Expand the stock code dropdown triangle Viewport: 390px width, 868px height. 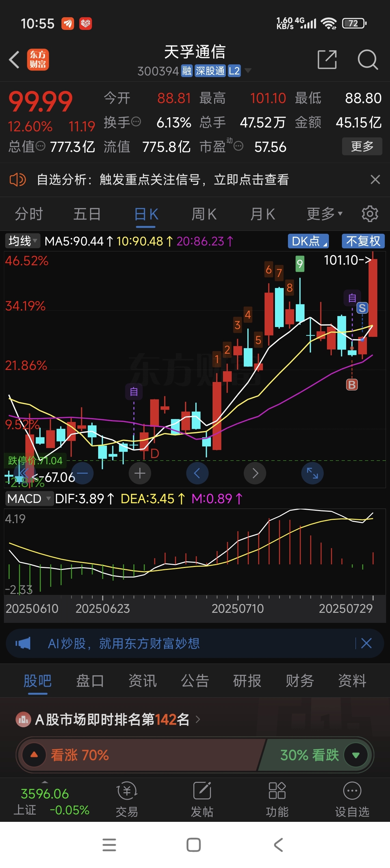tap(248, 71)
